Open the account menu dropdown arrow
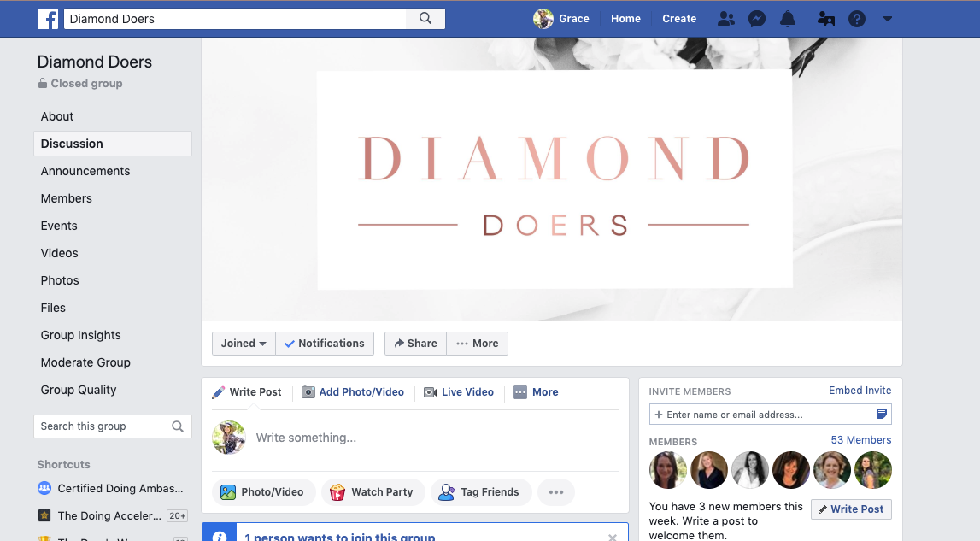Image resolution: width=980 pixels, height=541 pixels. [888, 19]
